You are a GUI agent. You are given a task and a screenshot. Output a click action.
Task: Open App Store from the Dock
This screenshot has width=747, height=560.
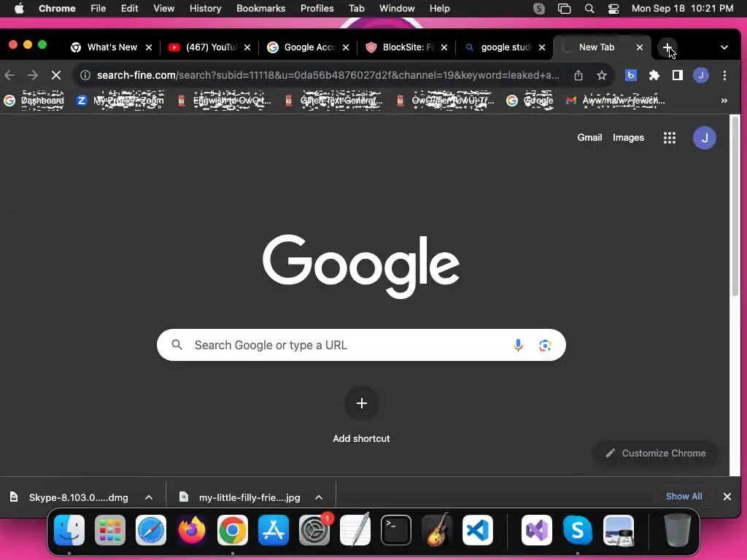tap(274, 530)
